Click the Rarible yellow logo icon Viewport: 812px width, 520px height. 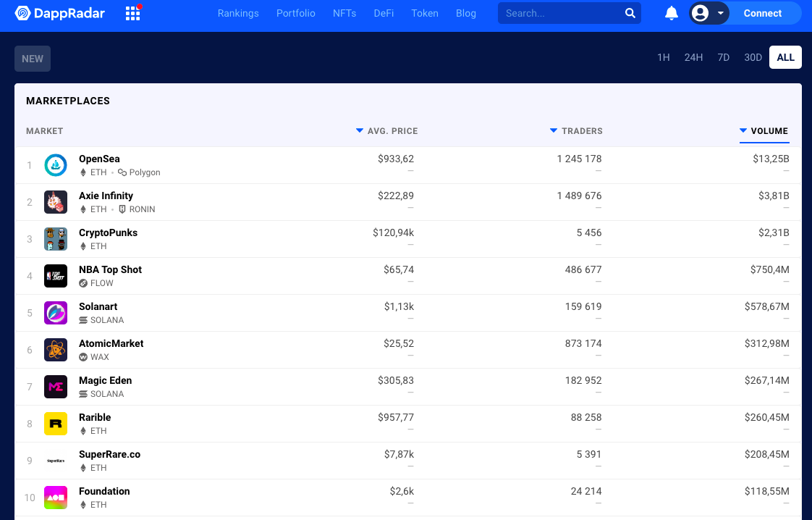(56, 424)
